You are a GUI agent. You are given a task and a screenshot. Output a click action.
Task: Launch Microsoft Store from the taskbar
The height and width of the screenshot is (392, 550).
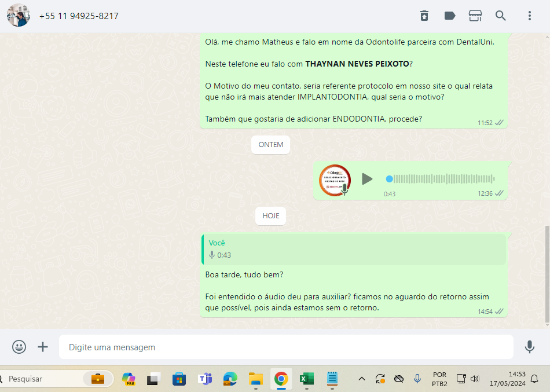(x=179, y=379)
